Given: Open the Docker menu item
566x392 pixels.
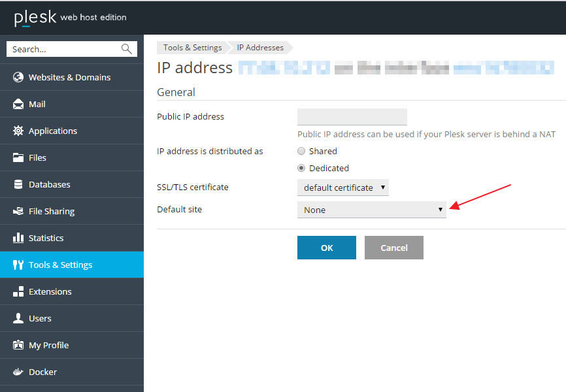Looking at the screenshot, I should click(72, 372).
